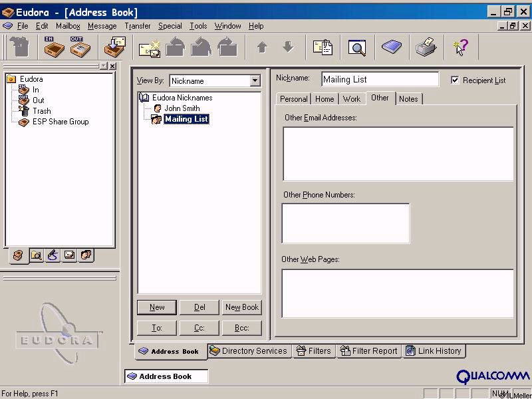532x399 pixels.
Task: Open the Filter Report tab
Action: 369,351
